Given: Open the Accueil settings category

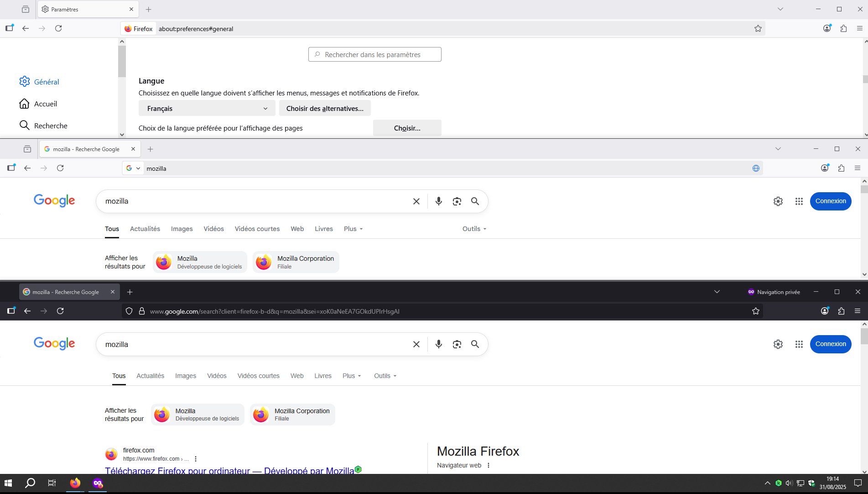Looking at the screenshot, I should pyautogui.click(x=38, y=104).
